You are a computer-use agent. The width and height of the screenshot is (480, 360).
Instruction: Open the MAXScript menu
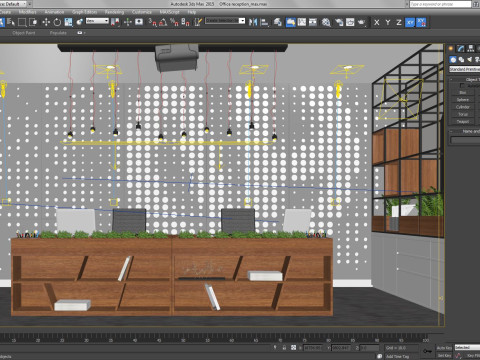point(169,12)
